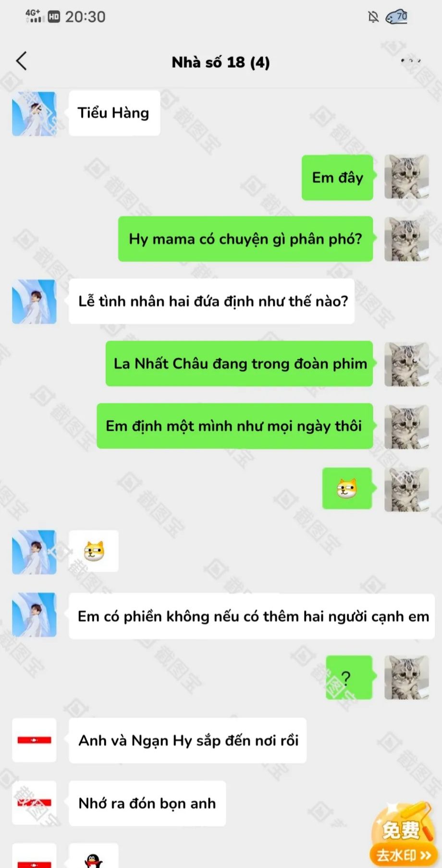The height and width of the screenshot is (868, 442).
Task: Select the message 'Em định một mình như mọi ngày thôi'
Action: [235, 426]
